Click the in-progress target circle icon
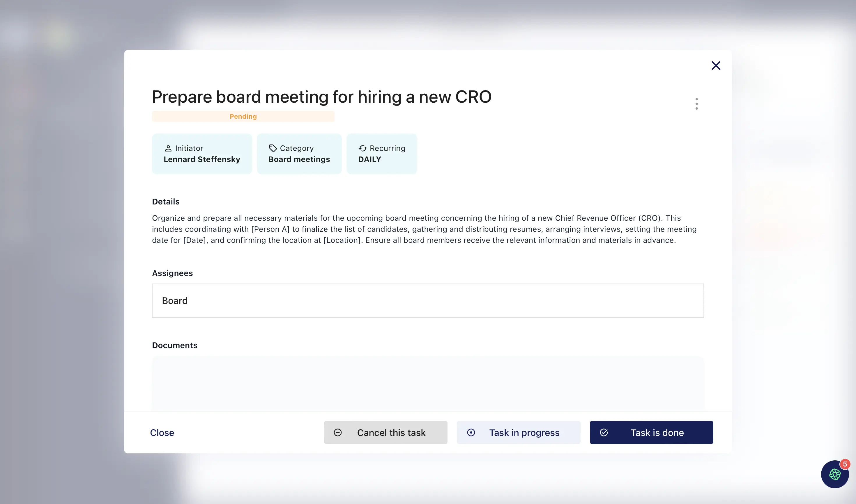This screenshot has width=856, height=504. coord(471,432)
